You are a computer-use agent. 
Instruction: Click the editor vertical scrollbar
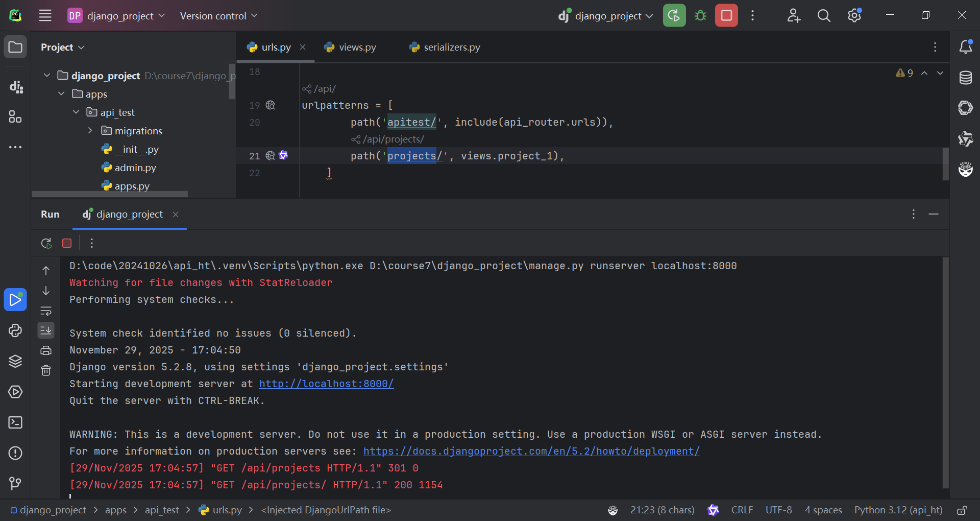pyautogui.click(x=945, y=164)
